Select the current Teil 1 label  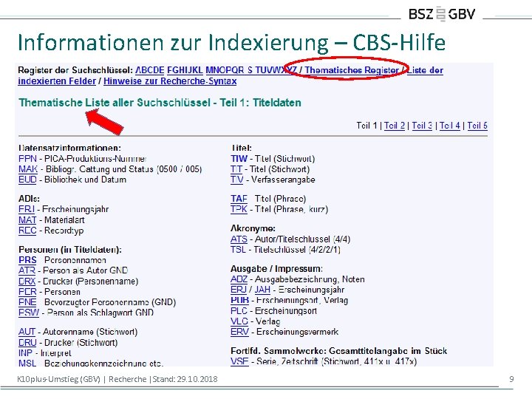click(x=366, y=126)
